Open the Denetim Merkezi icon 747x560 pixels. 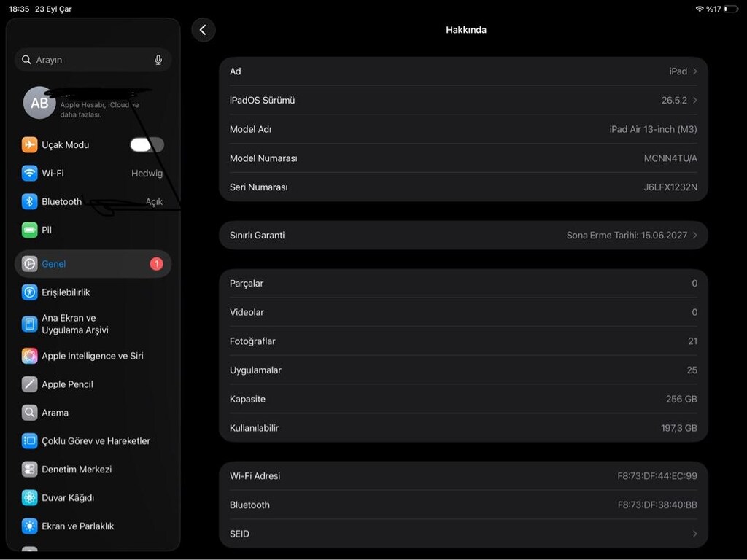tap(29, 470)
